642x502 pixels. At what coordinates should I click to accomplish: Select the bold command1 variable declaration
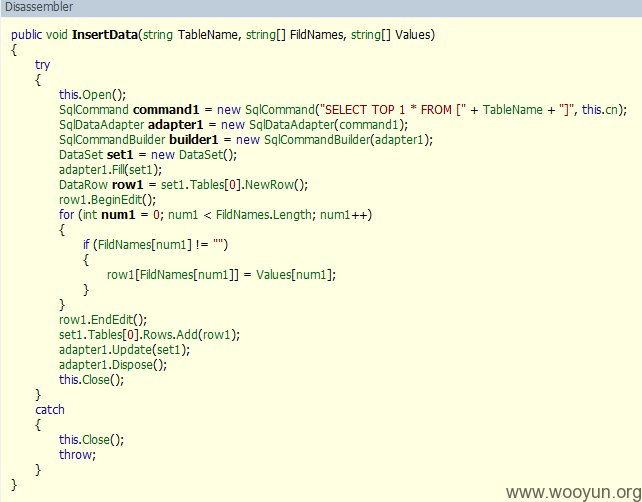[x=166, y=110]
